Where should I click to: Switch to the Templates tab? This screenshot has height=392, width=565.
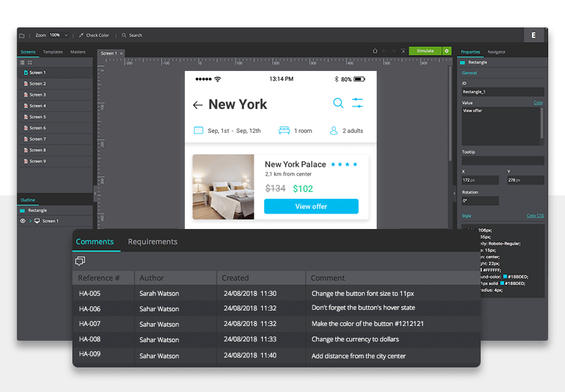(53, 52)
